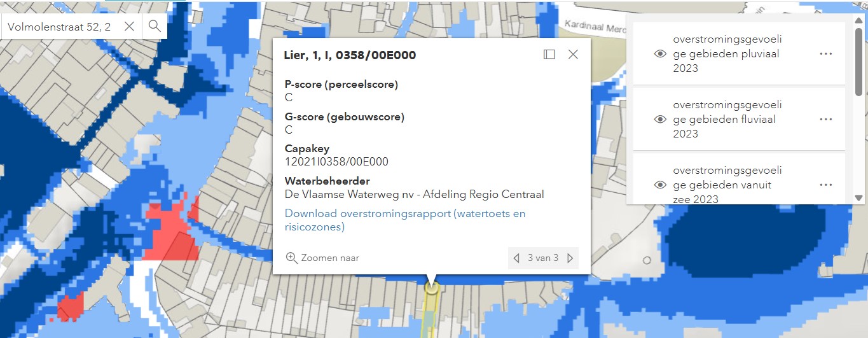This screenshot has width=868, height=338.
Task: Toggle eye icon for 'vanuit zee 2023' layer
Action: (x=660, y=185)
